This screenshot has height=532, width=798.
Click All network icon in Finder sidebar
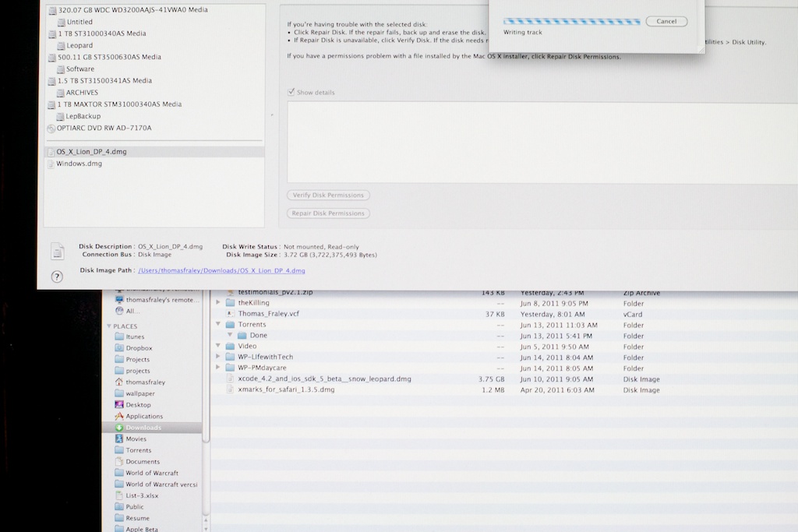pos(119,311)
